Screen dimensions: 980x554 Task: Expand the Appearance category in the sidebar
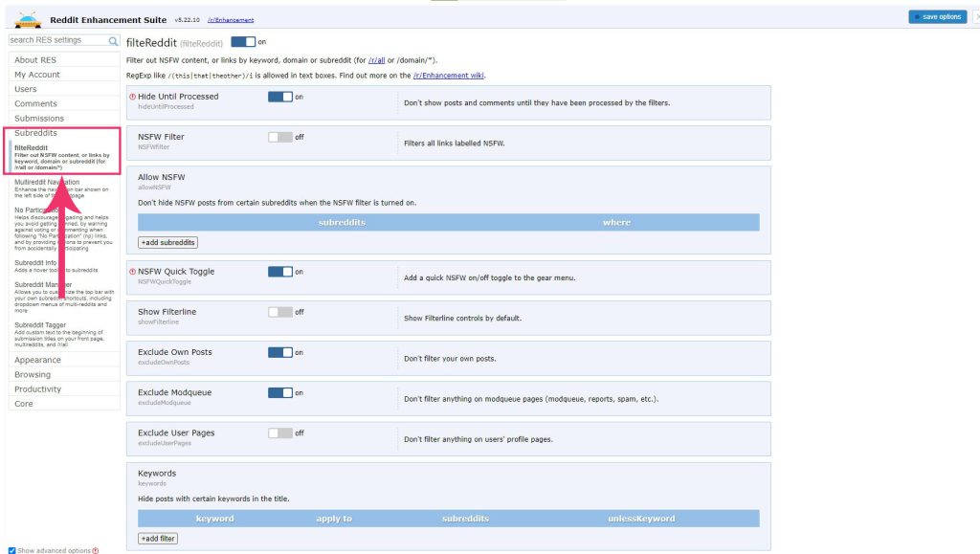click(x=38, y=360)
